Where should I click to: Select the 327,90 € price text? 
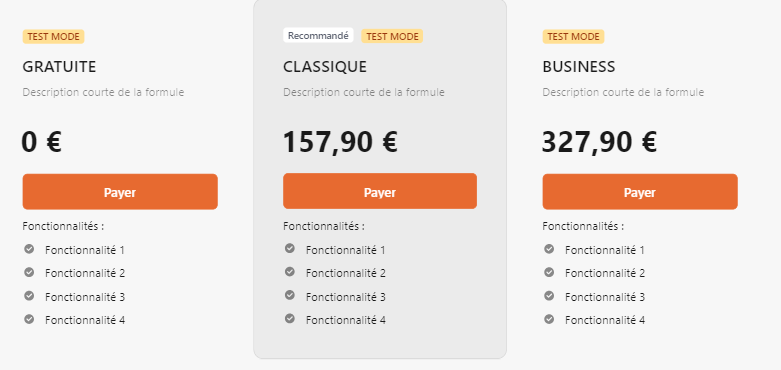point(599,142)
